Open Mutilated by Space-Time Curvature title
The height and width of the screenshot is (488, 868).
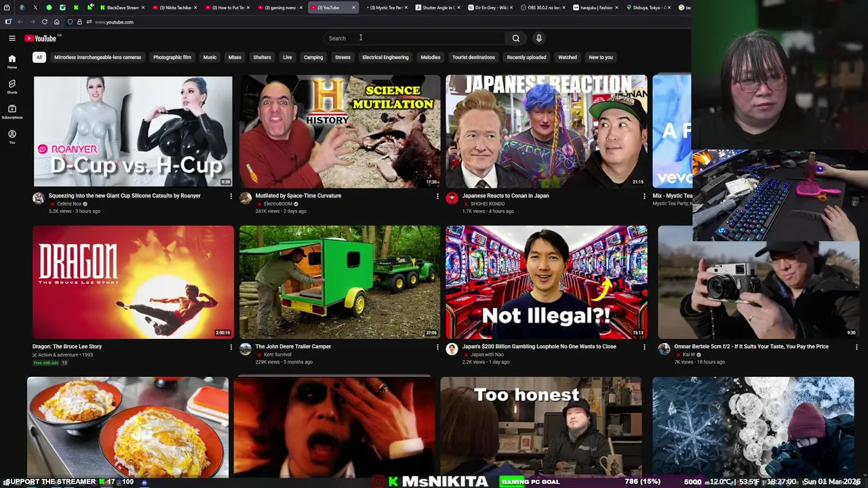click(x=298, y=196)
